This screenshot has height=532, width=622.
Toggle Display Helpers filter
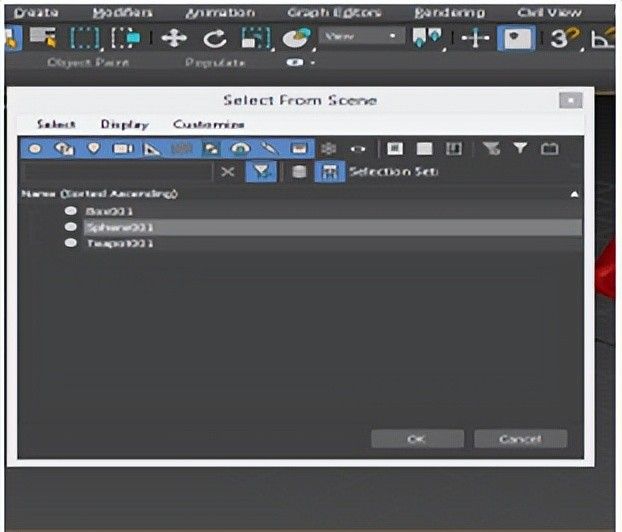tap(152, 149)
